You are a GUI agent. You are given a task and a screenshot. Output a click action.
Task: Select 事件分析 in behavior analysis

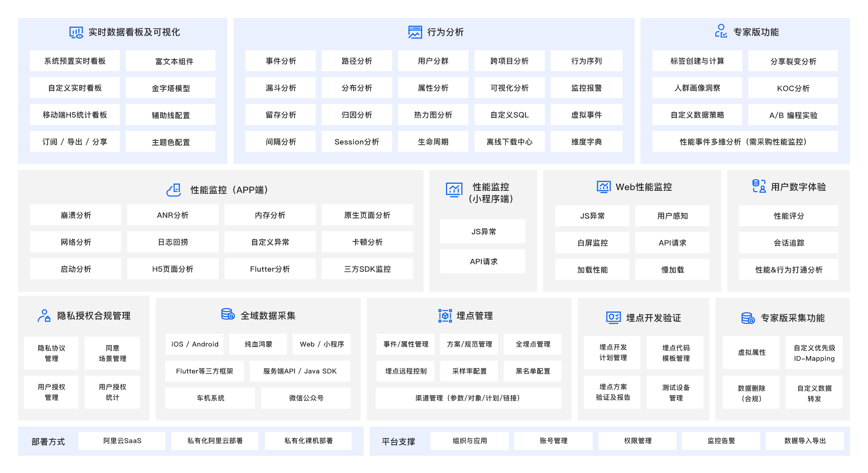[281, 61]
